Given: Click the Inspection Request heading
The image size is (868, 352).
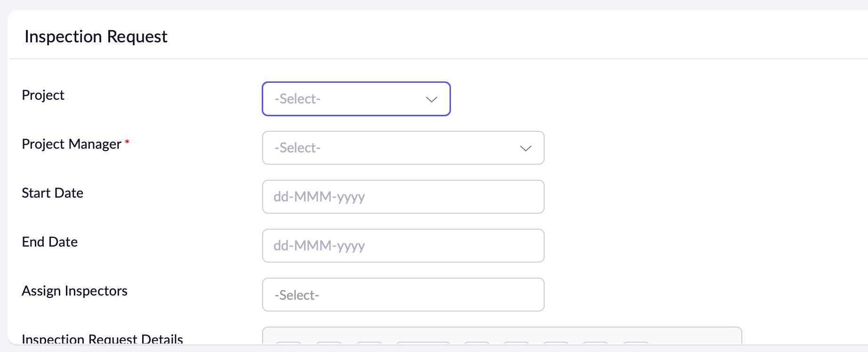Looking at the screenshot, I should coord(96,37).
